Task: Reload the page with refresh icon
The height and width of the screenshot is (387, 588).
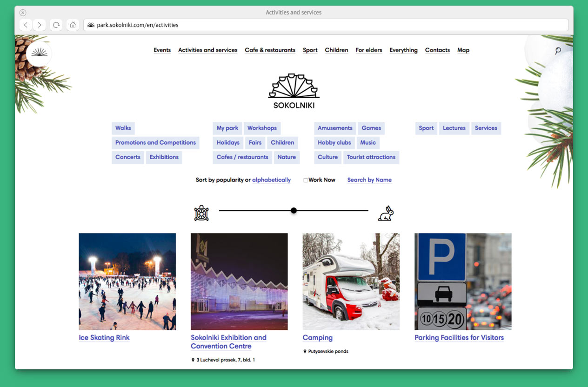Action: click(56, 25)
